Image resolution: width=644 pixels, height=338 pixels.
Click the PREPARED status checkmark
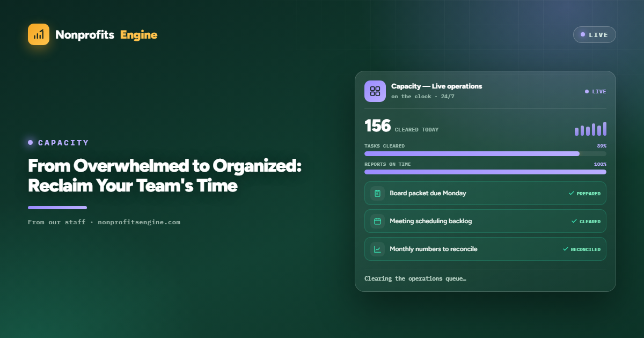(572, 193)
